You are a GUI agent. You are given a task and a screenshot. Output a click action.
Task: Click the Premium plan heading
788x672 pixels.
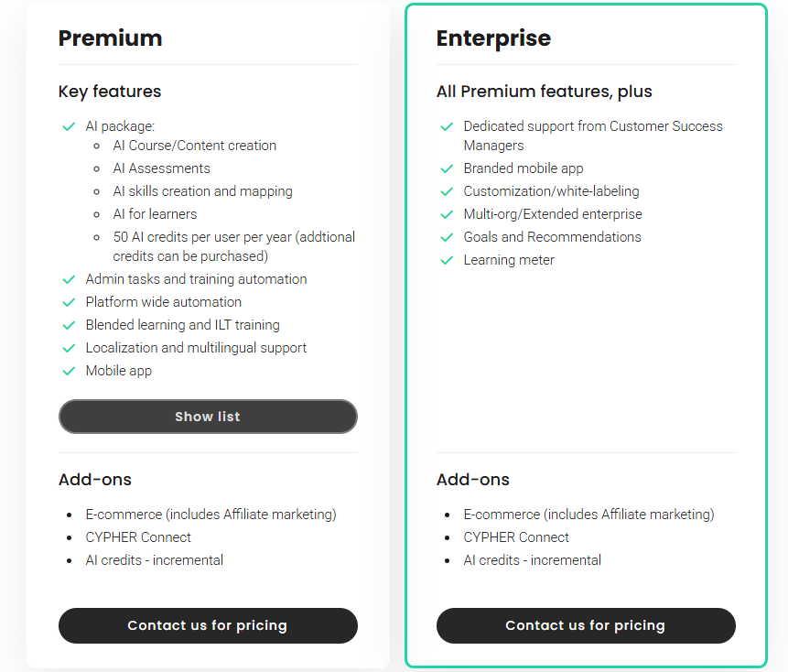click(110, 38)
